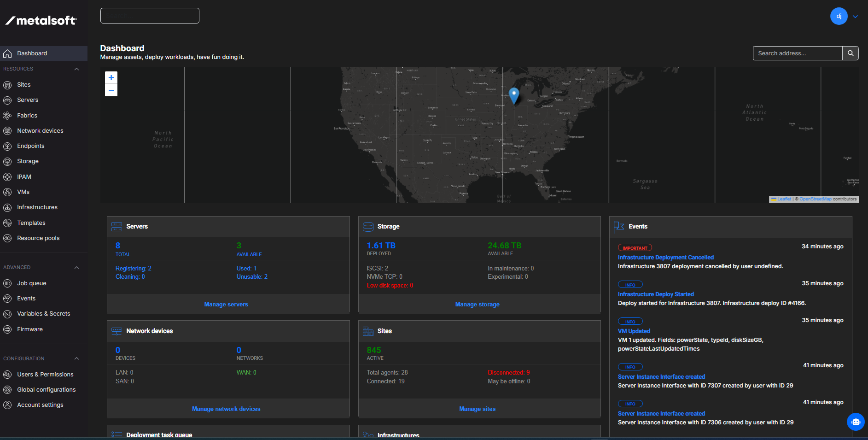Click the search magnifier button
The height and width of the screenshot is (440, 868).
point(851,53)
